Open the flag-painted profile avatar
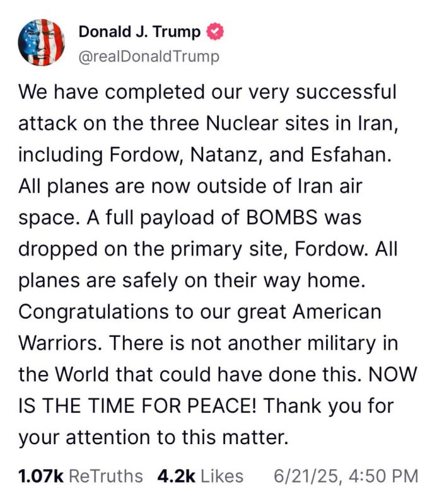The height and width of the screenshot is (504, 437). [x=41, y=42]
